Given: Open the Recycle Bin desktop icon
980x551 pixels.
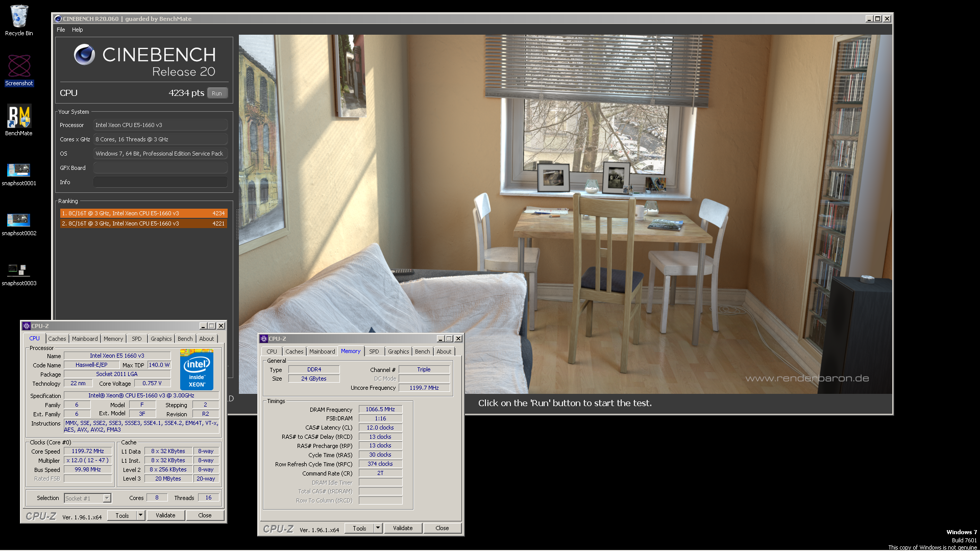Looking at the screenshot, I should (19, 20).
